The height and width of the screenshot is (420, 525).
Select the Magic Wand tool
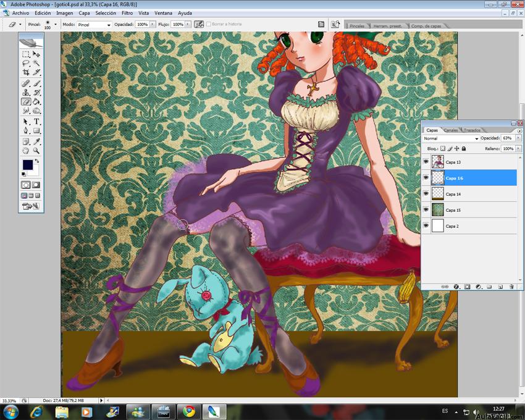pos(36,63)
